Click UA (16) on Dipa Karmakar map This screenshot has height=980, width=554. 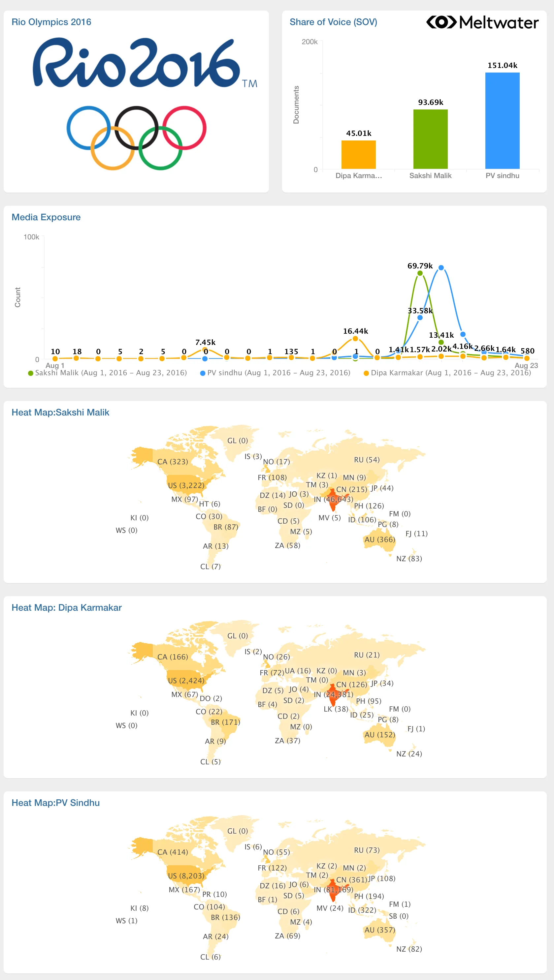[x=298, y=670]
